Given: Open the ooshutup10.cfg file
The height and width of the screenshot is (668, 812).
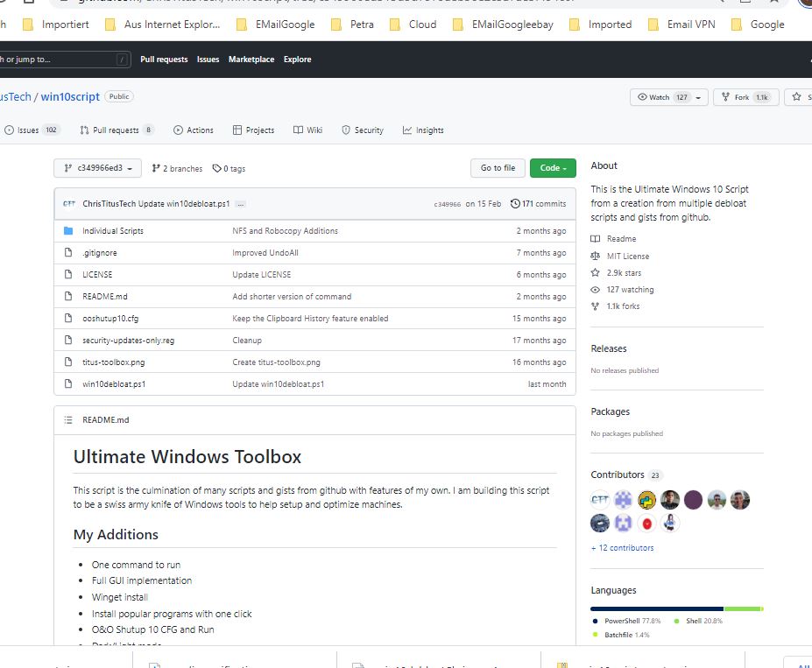Looking at the screenshot, I should (110, 319).
